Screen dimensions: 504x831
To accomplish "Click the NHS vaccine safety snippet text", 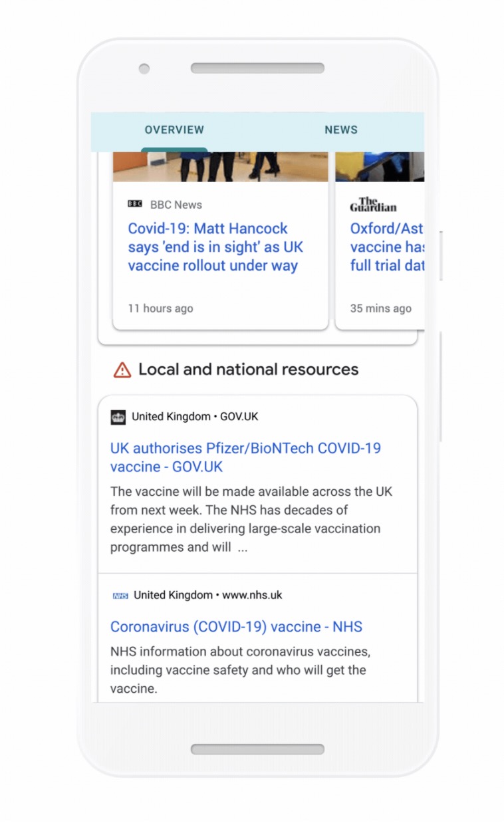I will (240, 669).
